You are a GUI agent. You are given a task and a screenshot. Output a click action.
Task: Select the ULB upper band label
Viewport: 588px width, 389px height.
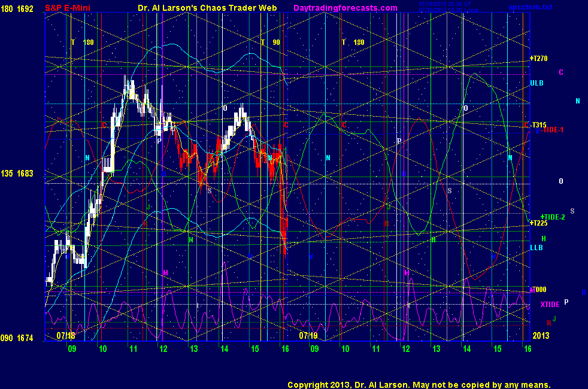tap(537, 83)
